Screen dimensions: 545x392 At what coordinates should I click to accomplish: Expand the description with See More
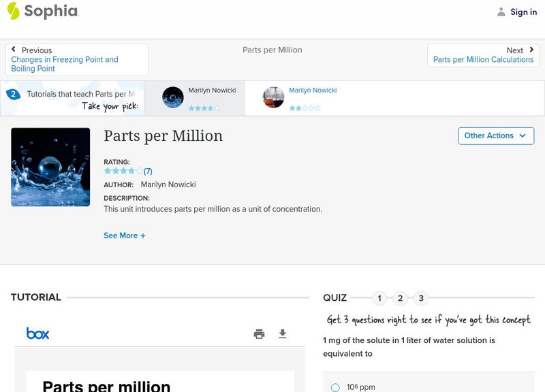[125, 235]
